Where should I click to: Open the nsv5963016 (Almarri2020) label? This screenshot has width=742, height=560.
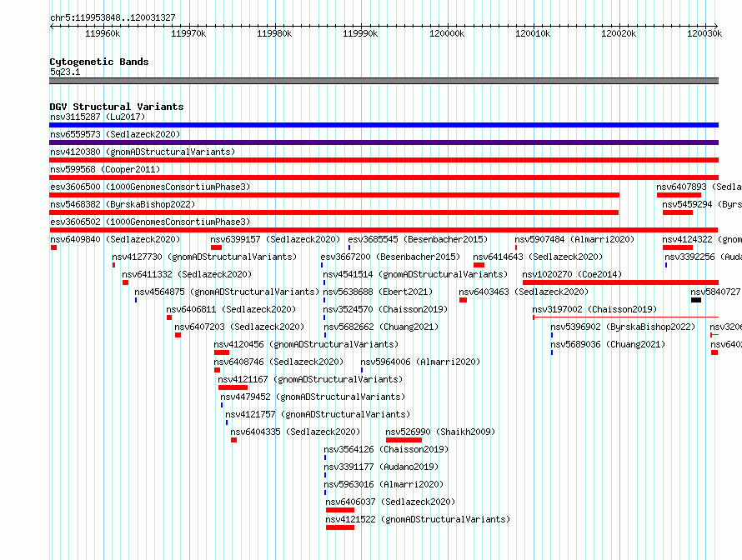click(384, 484)
